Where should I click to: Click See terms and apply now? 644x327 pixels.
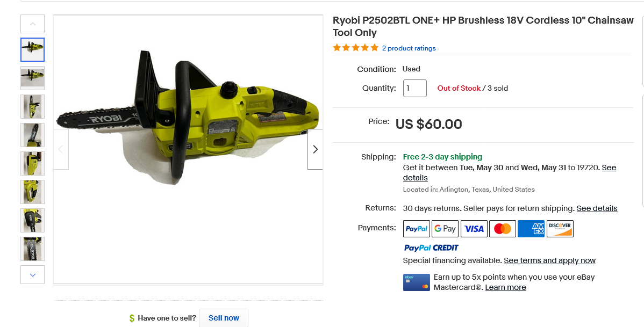[549, 260]
